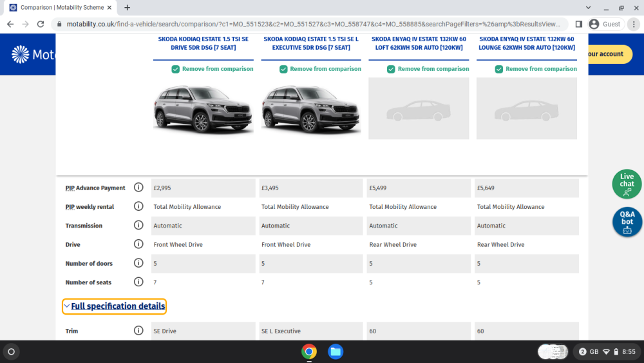The width and height of the screenshot is (644, 363).
Task: Click info icon beside Number of doors
Action: [x=138, y=263]
